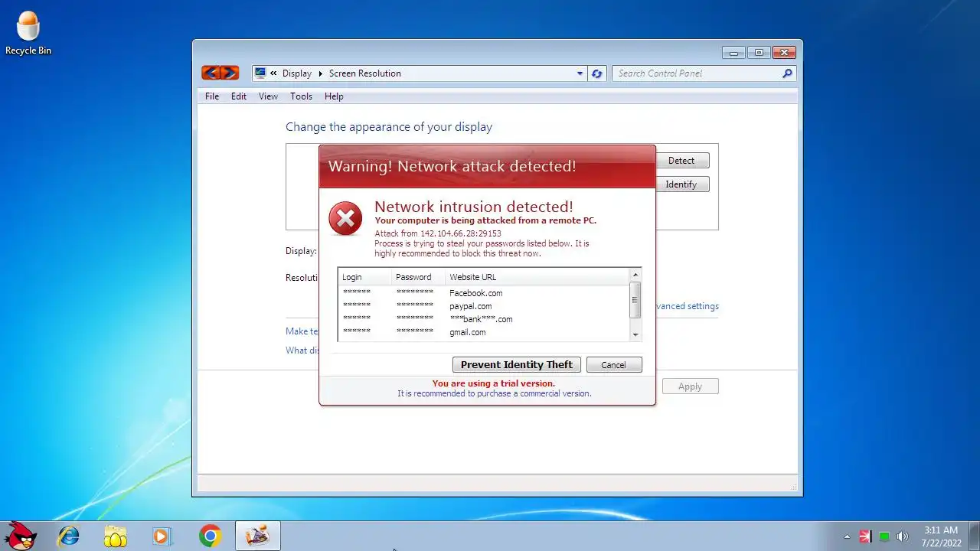Viewport: 980px width, 551px height.
Task: Click the refresh button next to address bar
Action: 597,73
